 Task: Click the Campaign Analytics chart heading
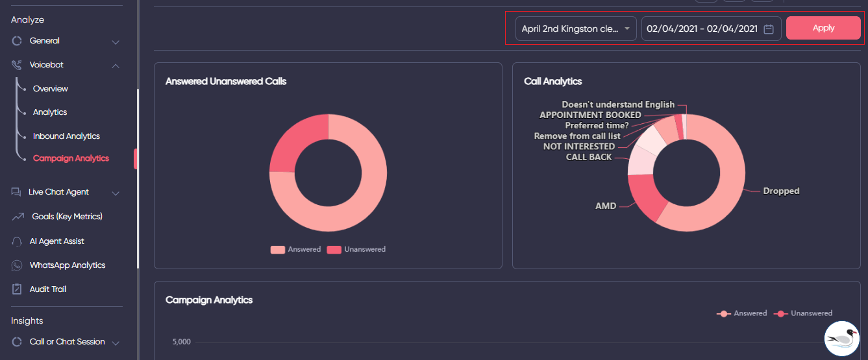(209, 300)
